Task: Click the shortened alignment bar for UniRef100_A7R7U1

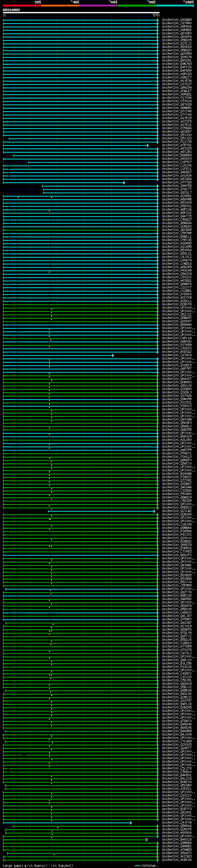Action: click(x=76, y=145)
